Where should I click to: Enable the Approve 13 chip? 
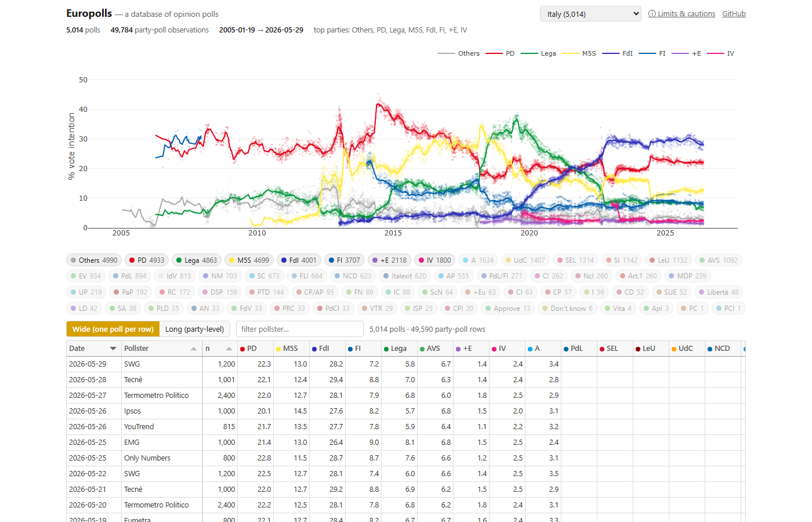(x=507, y=309)
